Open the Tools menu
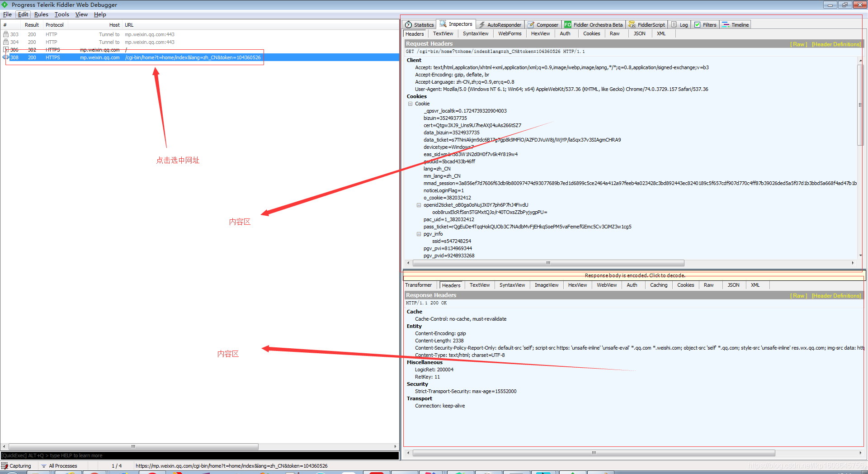Image resolution: width=868 pixels, height=474 pixels. point(62,14)
